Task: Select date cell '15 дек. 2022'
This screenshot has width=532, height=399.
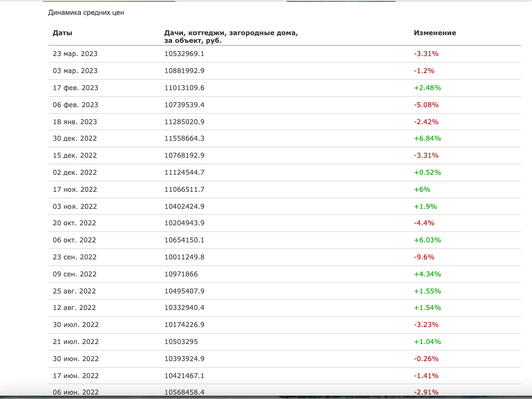Action: [x=75, y=155]
